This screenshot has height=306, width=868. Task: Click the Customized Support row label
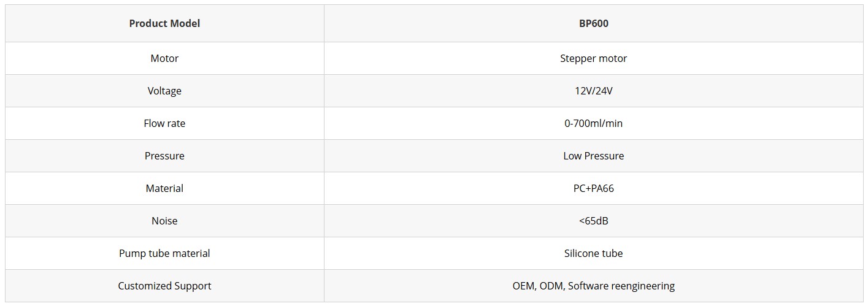click(x=164, y=286)
